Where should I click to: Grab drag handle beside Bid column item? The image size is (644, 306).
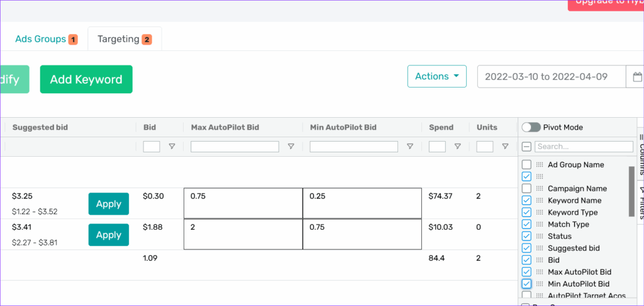tap(539, 260)
